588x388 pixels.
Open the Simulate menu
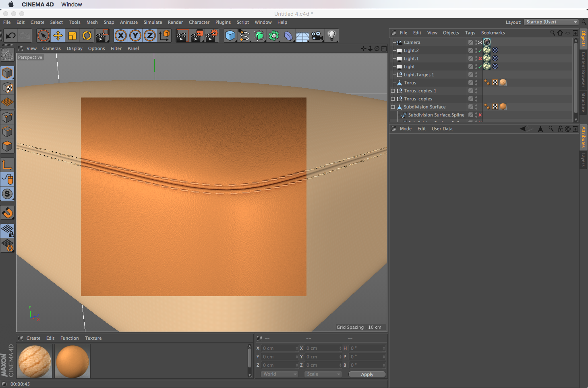(x=153, y=23)
